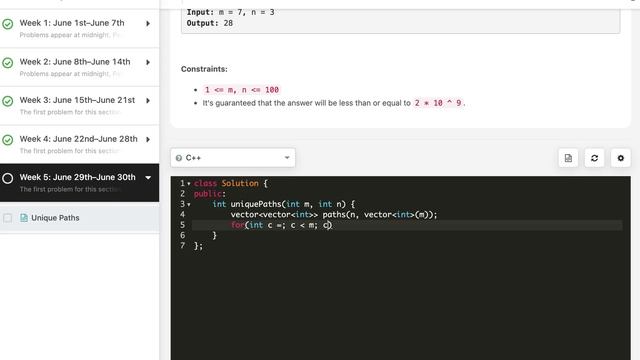
Task: Open Week 2: June 8th–June 14th
Action: point(80,67)
